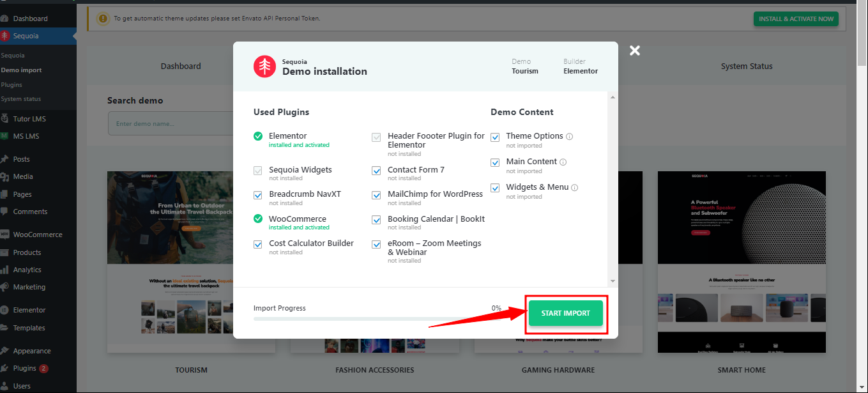The width and height of the screenshot is (868, 393).
Task: Click the Sequoia tree logo in sidebar
Action: tap(5, 36)
